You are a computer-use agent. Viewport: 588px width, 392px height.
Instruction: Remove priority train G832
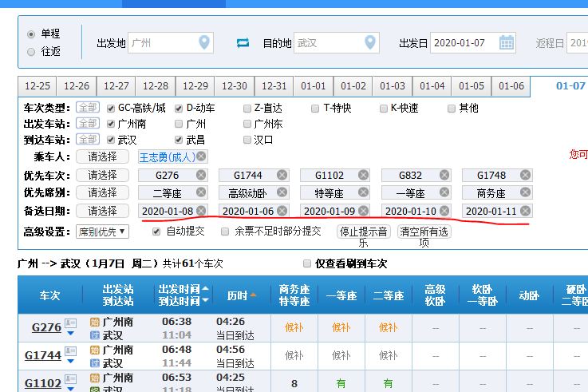(444, 175)
